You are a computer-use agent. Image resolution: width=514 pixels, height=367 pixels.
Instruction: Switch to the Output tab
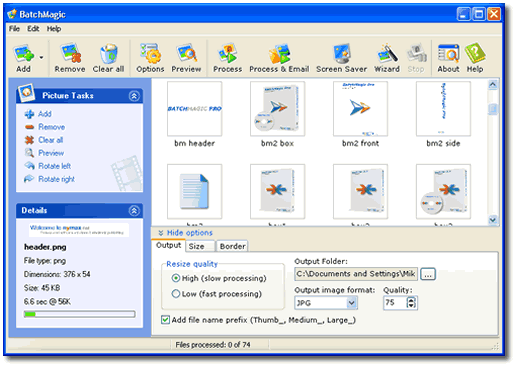coord(168,245)
